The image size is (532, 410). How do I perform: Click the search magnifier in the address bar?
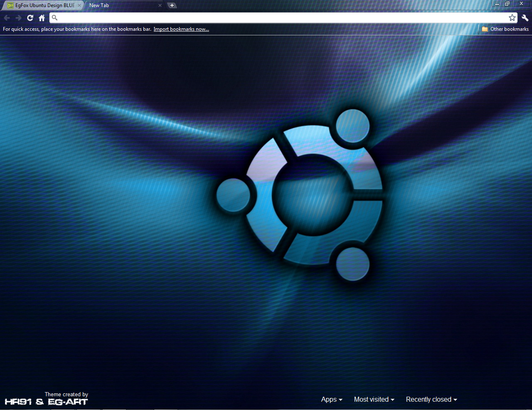coord(54,17)
